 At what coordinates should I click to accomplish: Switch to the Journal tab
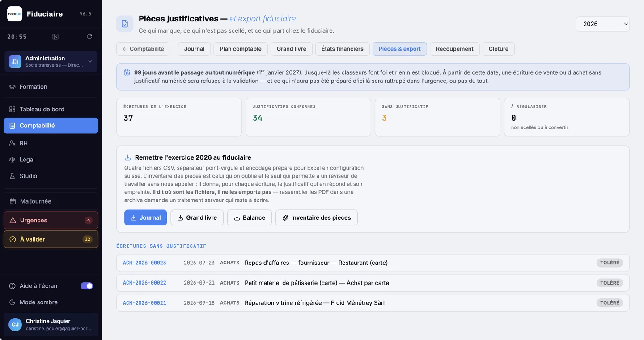194,49
